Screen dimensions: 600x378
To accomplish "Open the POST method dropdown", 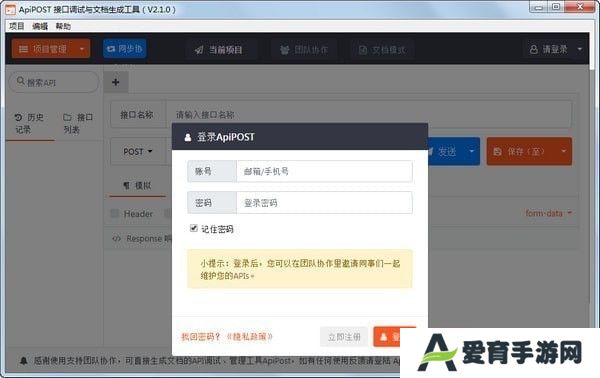I will [x=138, y=152].
